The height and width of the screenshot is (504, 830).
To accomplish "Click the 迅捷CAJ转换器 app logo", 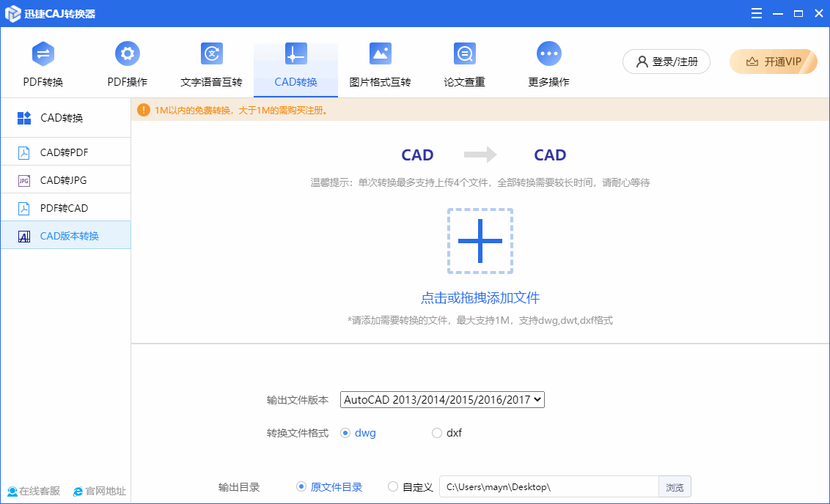I will pos(12,14).
